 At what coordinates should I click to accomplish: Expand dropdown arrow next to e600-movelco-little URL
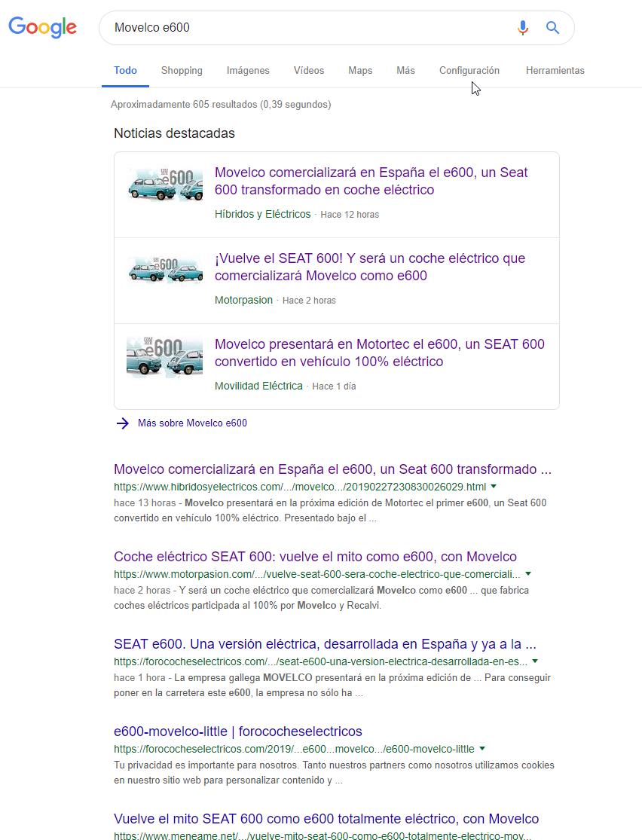tap(481, 748)
